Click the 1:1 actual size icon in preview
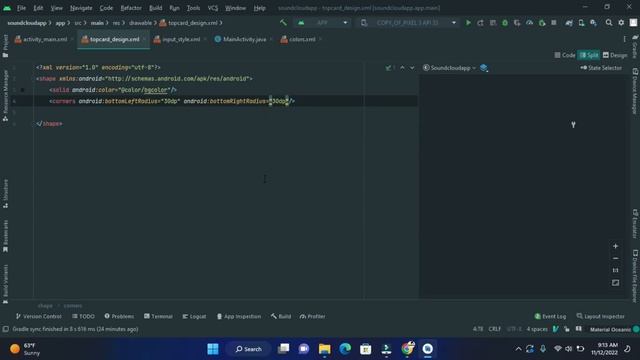This screenshot has width=640, height=360. [x=616, y=270]
